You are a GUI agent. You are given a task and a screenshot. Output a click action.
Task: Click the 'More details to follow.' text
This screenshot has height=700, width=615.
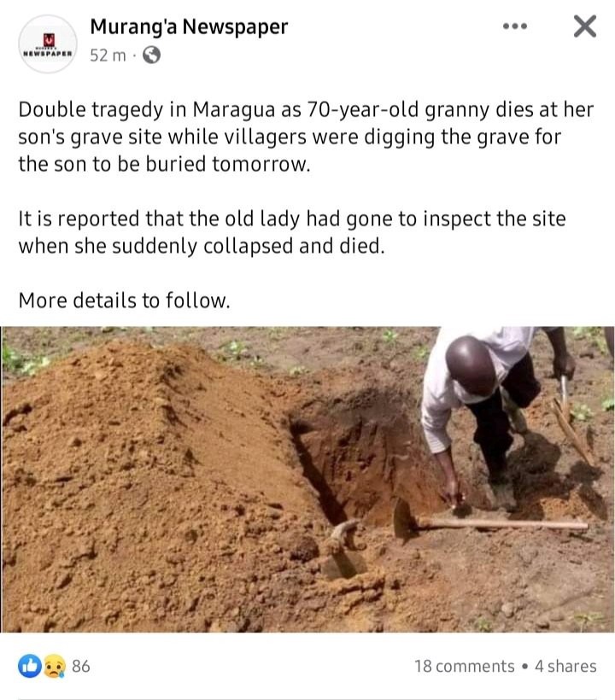[124, 300]
